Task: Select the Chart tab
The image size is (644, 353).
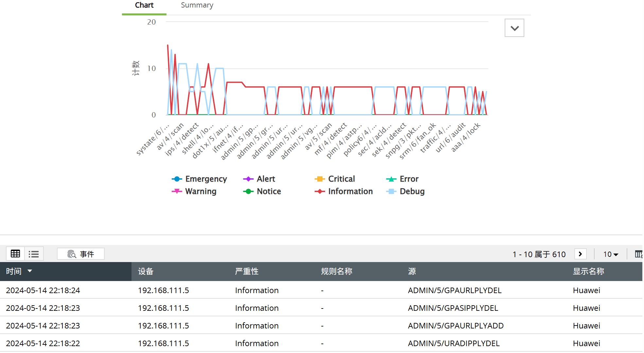Action: point(144,5)
